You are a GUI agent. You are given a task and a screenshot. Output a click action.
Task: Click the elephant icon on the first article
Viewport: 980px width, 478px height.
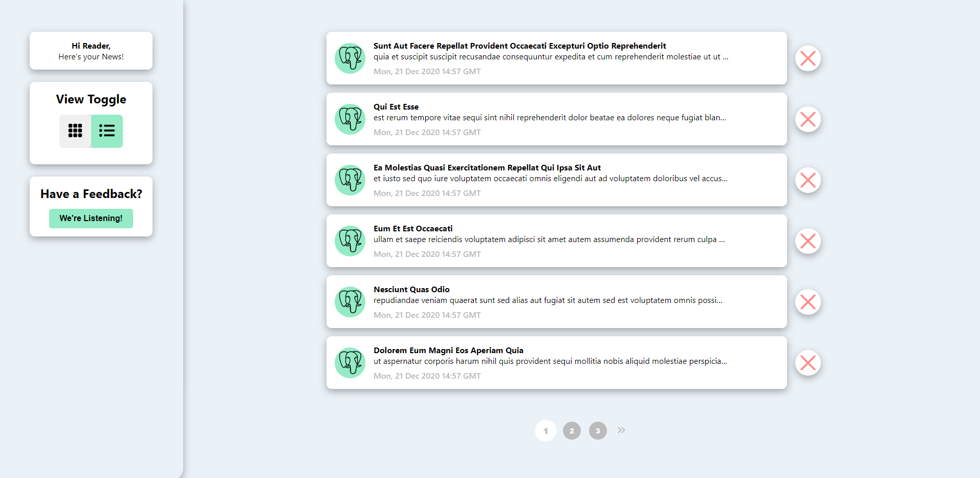tap(350, 58)
